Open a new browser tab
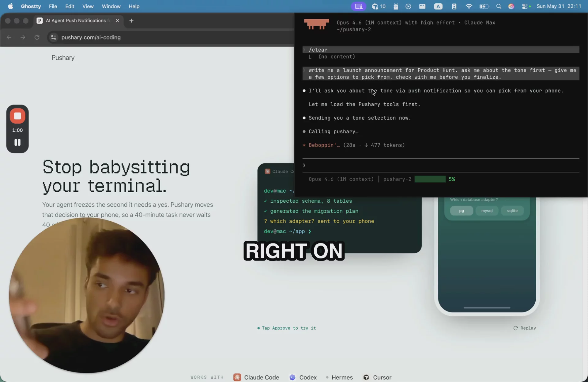The height and width of the screenshot is (382, 588). point(131,21)
